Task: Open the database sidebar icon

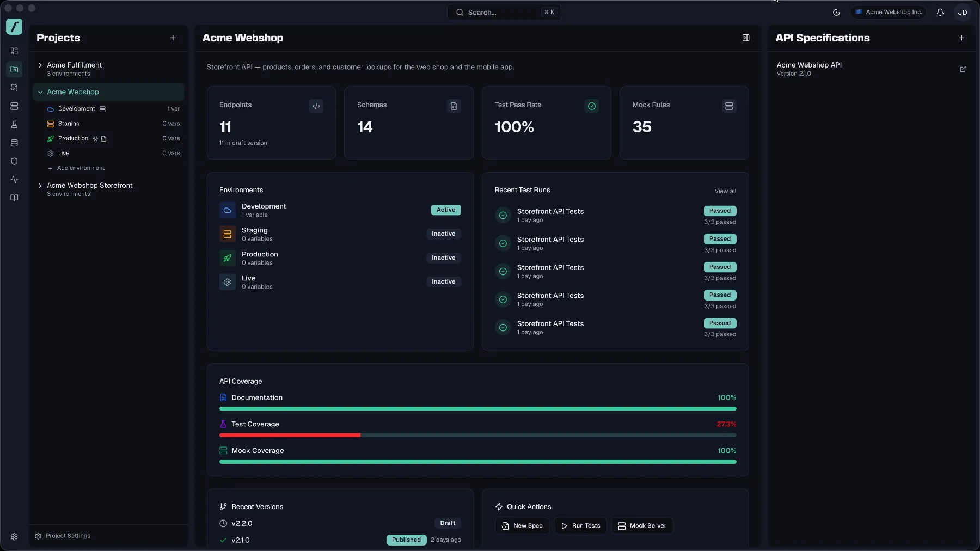Action: (x=14, y=143)
